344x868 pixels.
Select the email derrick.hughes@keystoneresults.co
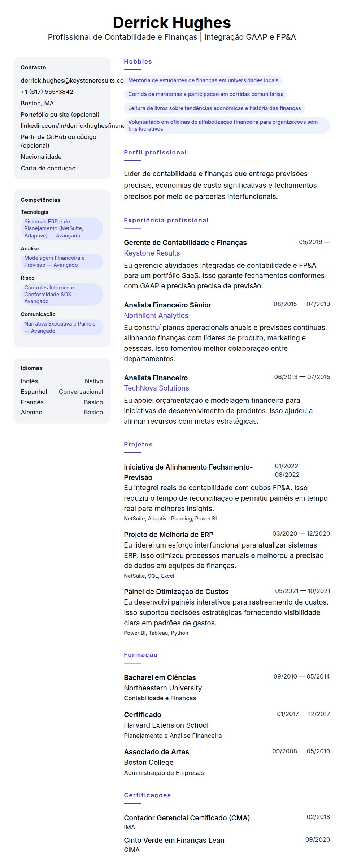click(72, 80)
